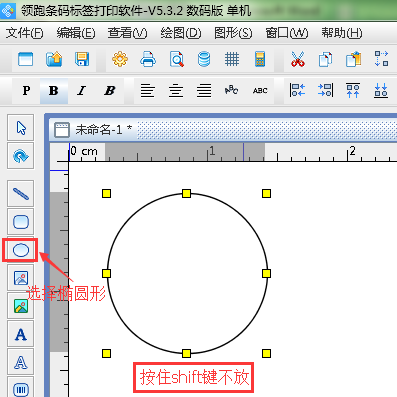The image size is (397, 397).
Task: Toggle the bold B button
Action: pos(54,91)
